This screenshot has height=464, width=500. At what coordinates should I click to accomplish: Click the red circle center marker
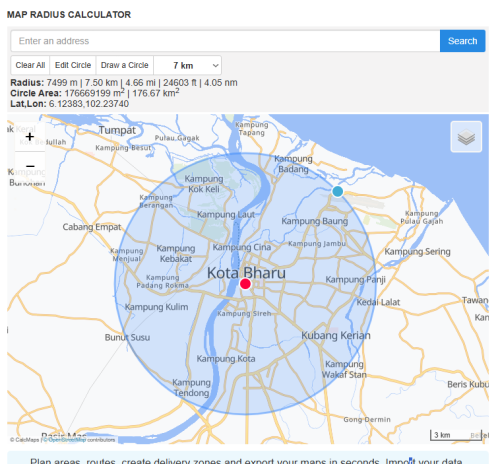(x=245, y=284)
